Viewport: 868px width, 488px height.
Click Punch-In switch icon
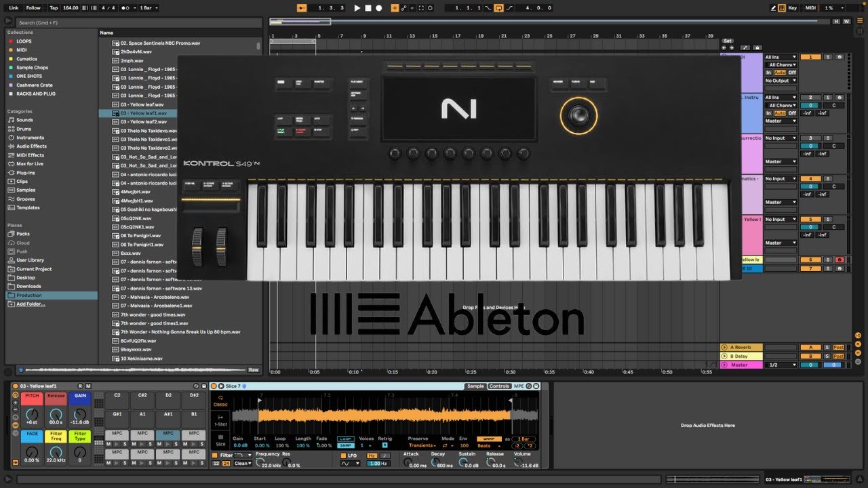click(x=488, y=8)
